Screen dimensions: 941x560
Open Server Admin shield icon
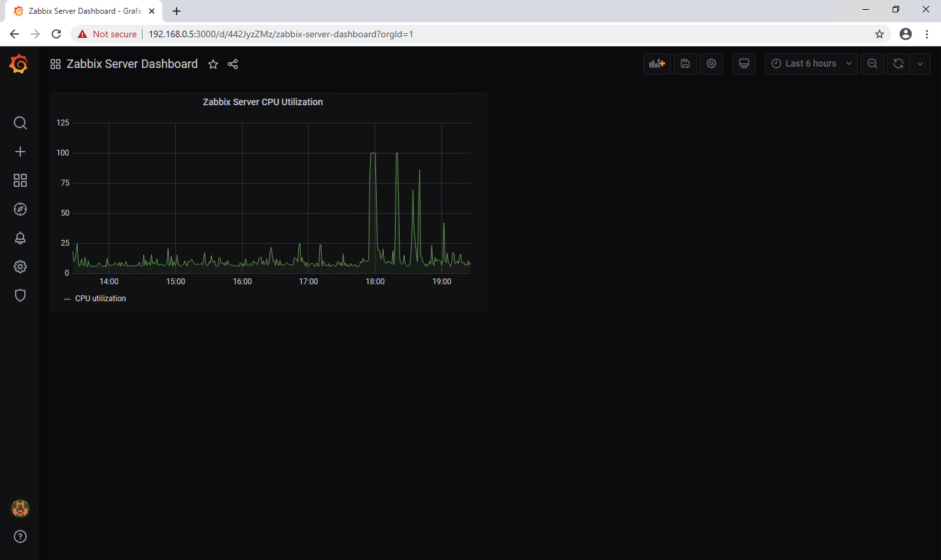[20, 295]
